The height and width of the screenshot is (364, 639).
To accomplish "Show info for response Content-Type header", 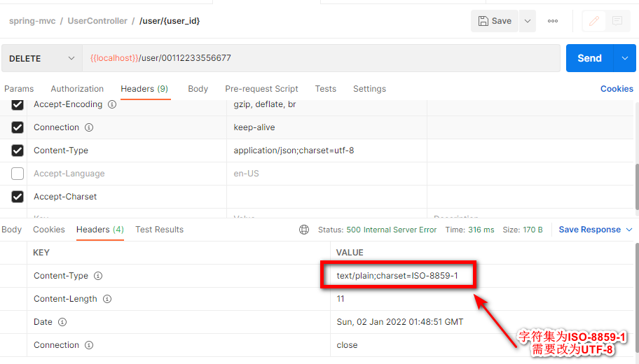I will click(x=98, y=276).
